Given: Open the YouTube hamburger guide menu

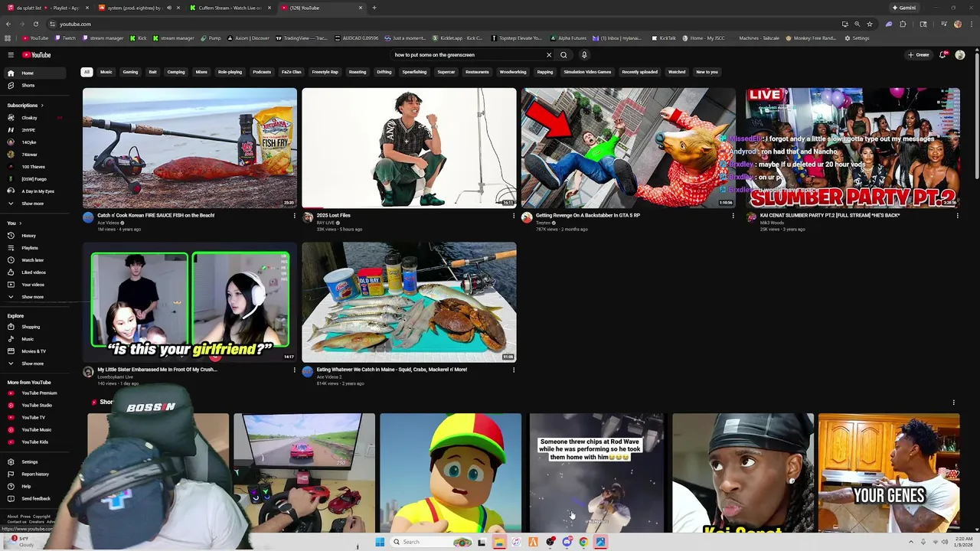Looking at the screenshot, I should point(11,55).
